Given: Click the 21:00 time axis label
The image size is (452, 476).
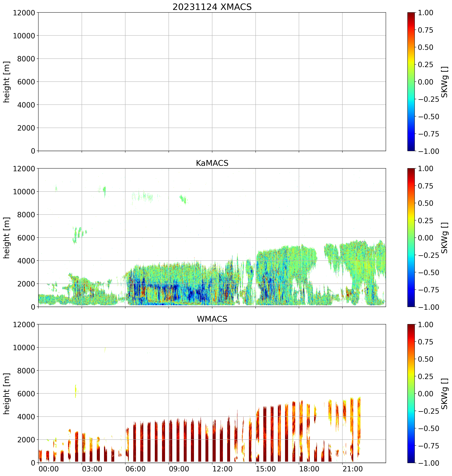Looking at the screenshot, I should 353,469.
